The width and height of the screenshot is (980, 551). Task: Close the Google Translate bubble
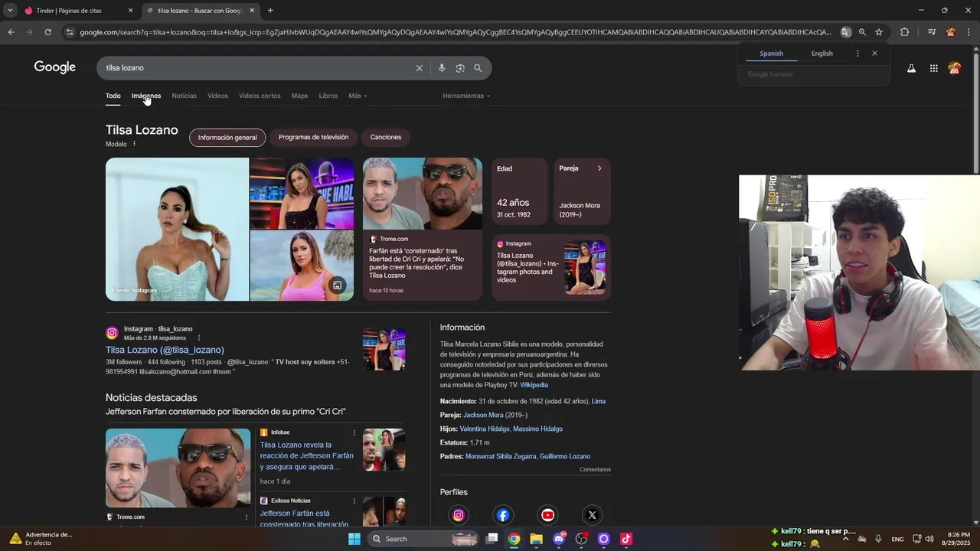click(x=874, y=54)
